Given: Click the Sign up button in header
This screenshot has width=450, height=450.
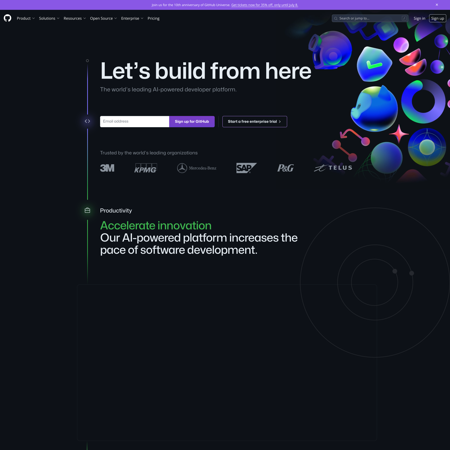Looking at the screenshot, I should pos(437,18).
